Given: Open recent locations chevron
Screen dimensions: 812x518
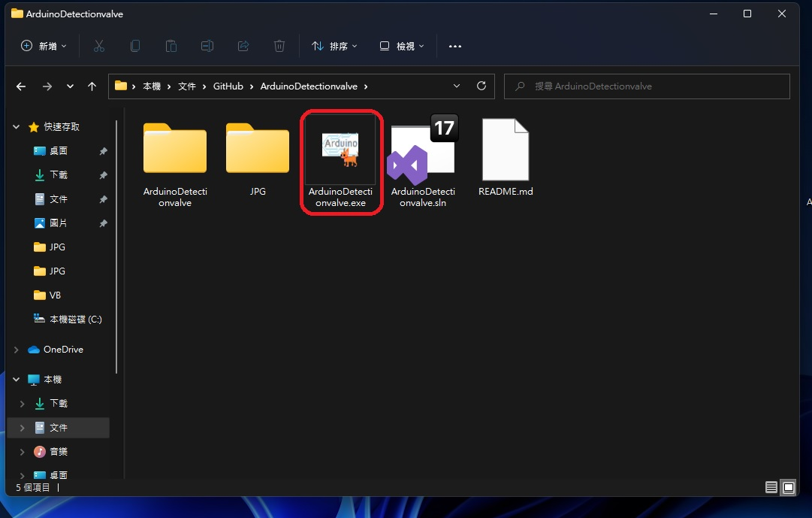Looking at the screenshot, I should click(x=70, y=86).
